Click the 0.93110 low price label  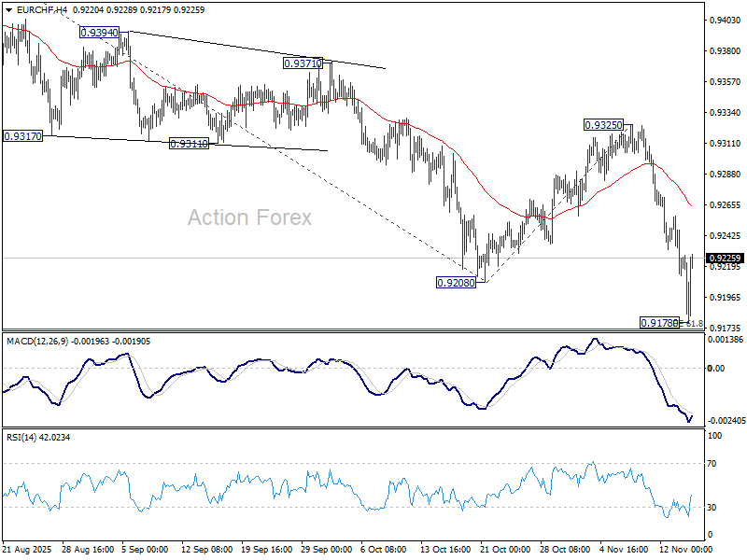point(189,144)
